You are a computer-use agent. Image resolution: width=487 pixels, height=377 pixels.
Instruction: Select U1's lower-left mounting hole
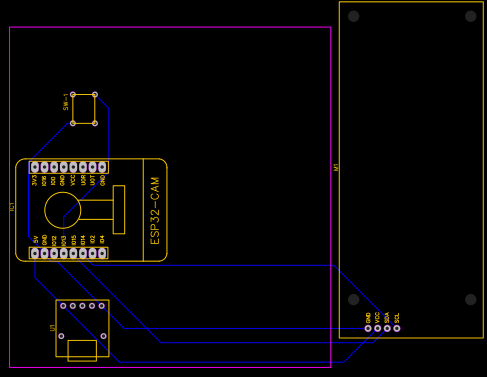coord(61,336)
